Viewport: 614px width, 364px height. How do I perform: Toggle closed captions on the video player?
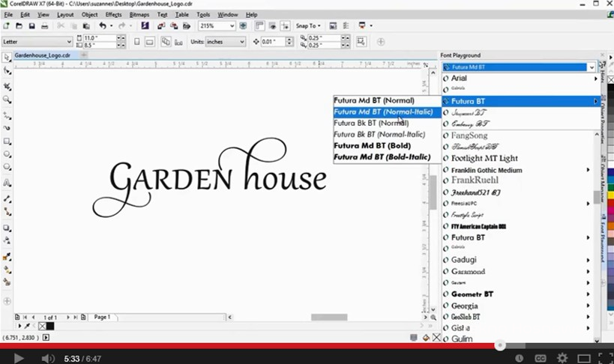point(541,358)
